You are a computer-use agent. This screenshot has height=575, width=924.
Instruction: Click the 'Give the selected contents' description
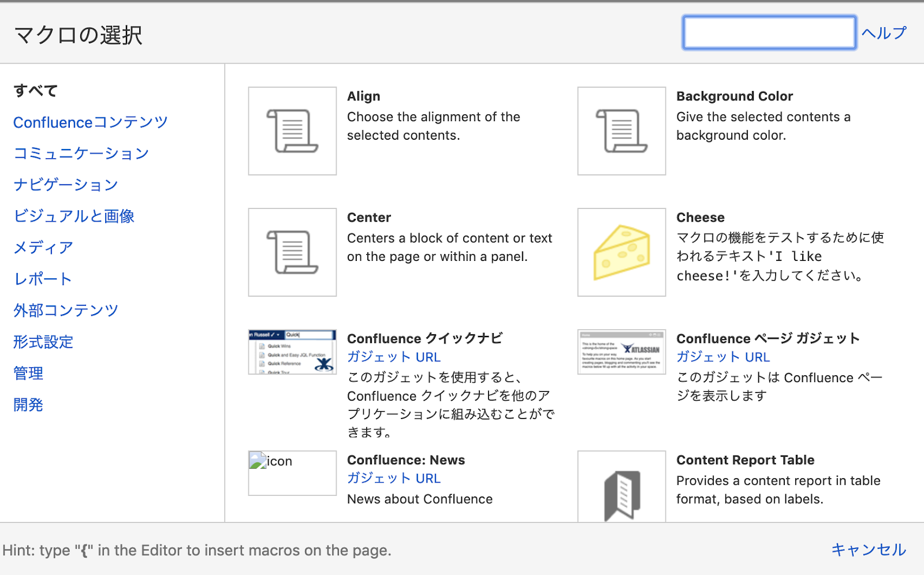(x=763, y=126)
